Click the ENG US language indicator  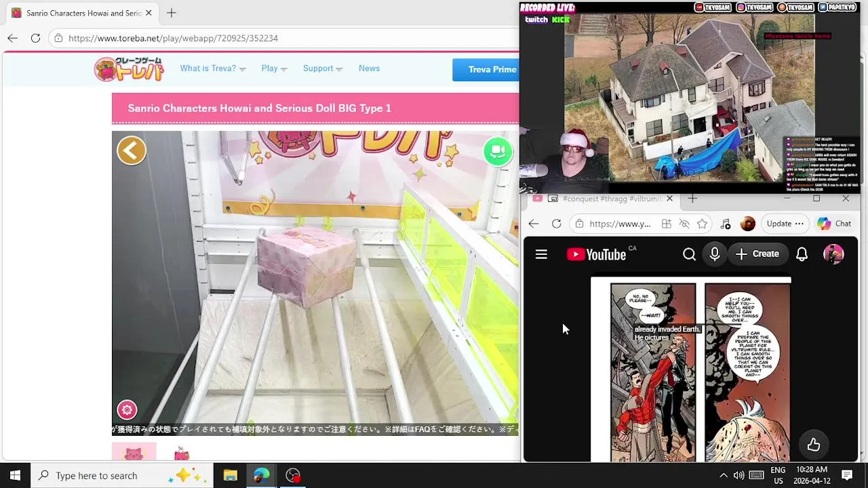[x=778, y=475]
